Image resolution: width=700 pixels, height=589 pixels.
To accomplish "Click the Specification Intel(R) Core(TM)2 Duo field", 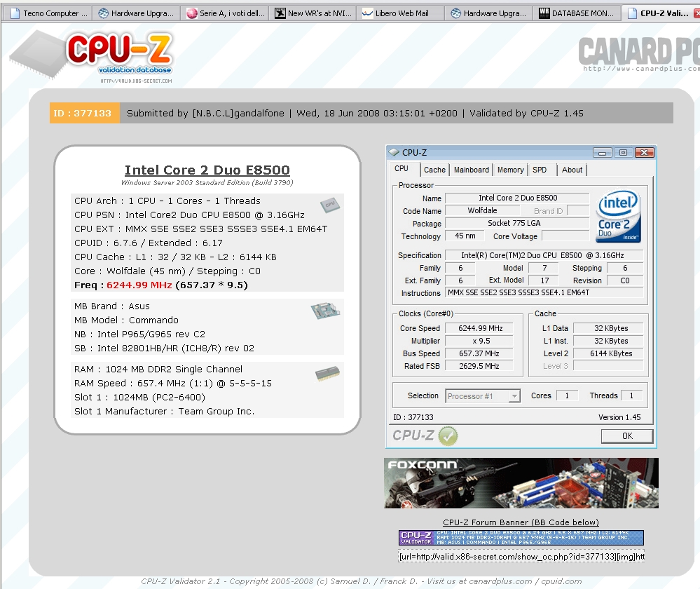I will [x=544, y=255].
